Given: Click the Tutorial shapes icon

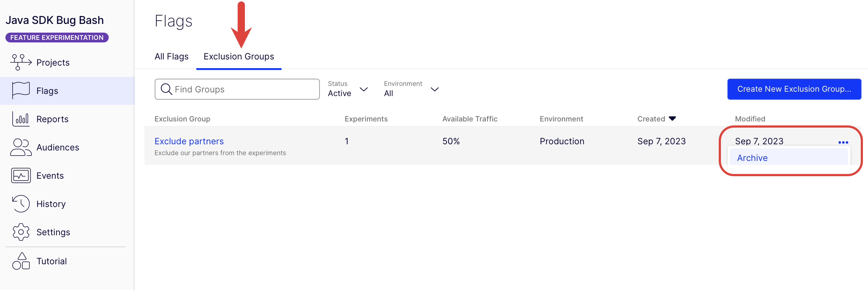Looking at the screenshot, I should coord(21,261).
